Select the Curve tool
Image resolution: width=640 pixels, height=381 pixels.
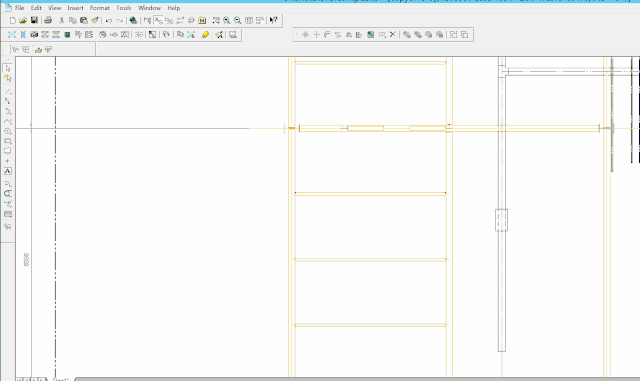click(x=8, y=121)
